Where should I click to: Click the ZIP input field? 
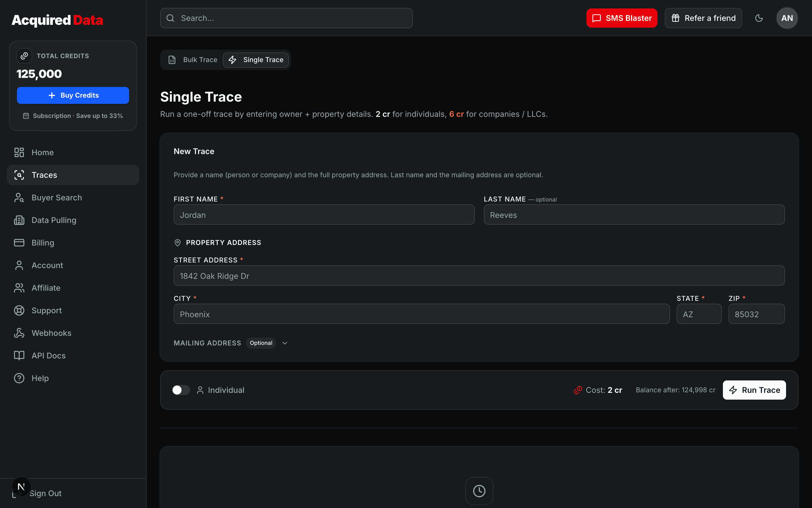click(x=757, y=314)
